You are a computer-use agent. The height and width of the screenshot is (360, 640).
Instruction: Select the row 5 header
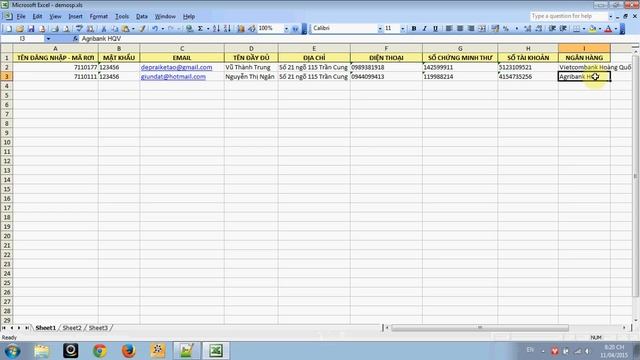pos(7,95)
